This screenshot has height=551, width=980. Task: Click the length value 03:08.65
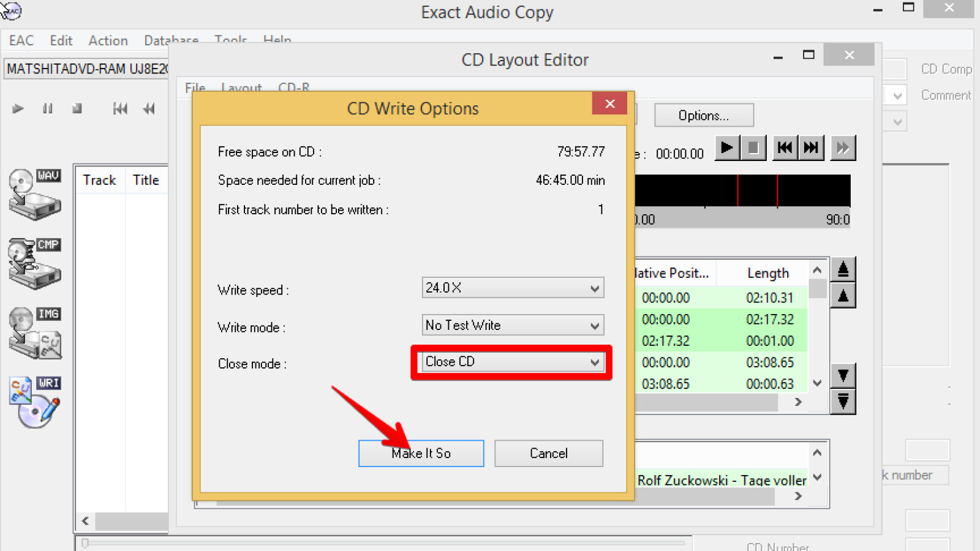(x=770, y=362)
